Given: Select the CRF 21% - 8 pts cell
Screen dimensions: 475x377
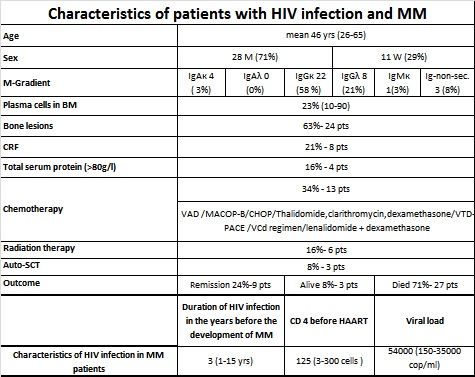Looking at the screenshot, I should point(326,147).
